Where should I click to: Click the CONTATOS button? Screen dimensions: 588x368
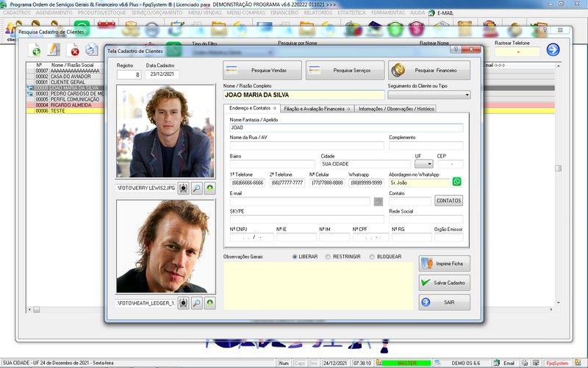click(448, 200)
